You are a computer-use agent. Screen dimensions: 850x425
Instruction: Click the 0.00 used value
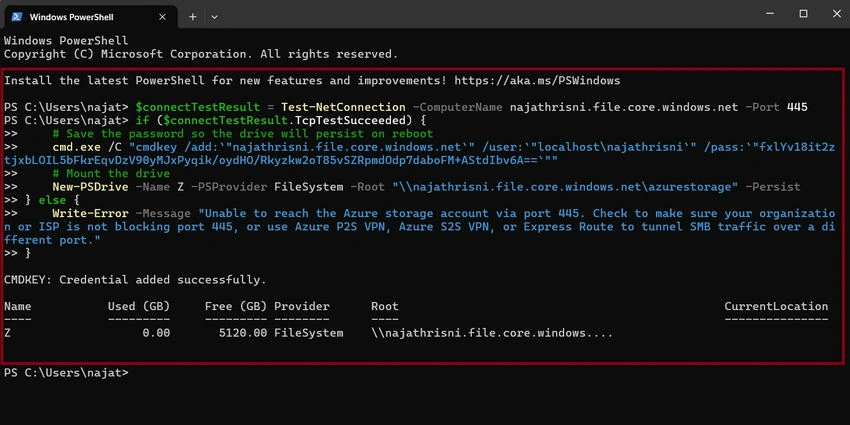click(x=156, y=333)
